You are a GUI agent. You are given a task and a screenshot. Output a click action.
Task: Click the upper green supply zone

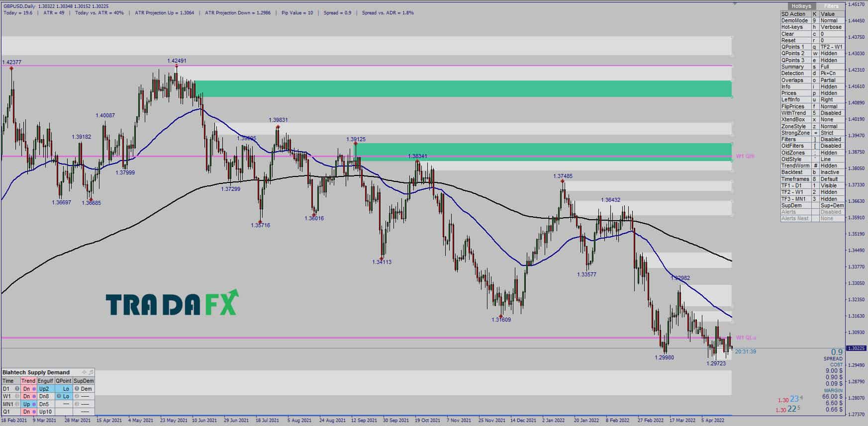point(463,88)
